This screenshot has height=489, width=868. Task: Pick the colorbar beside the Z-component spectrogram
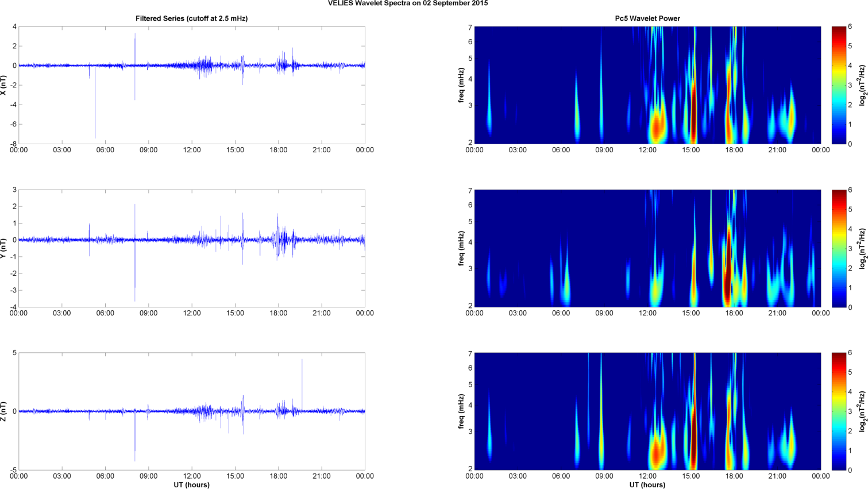click(x=839, y=411)
